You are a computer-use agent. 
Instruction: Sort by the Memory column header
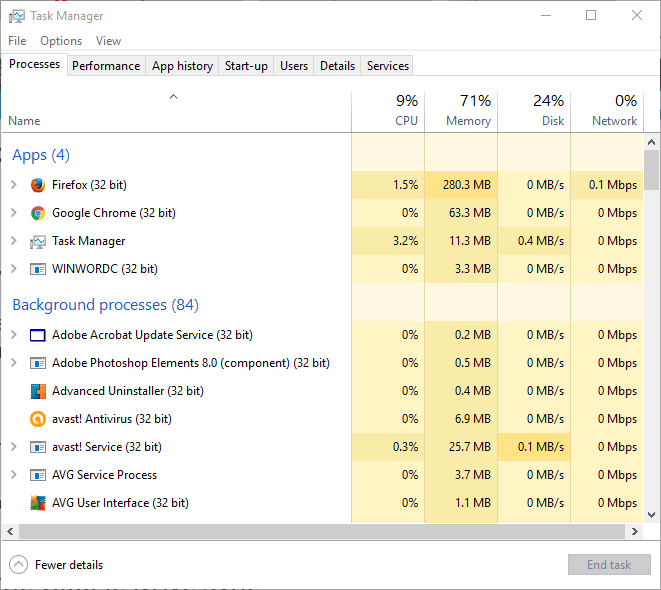pyautogui.click(x=461, y=112)
